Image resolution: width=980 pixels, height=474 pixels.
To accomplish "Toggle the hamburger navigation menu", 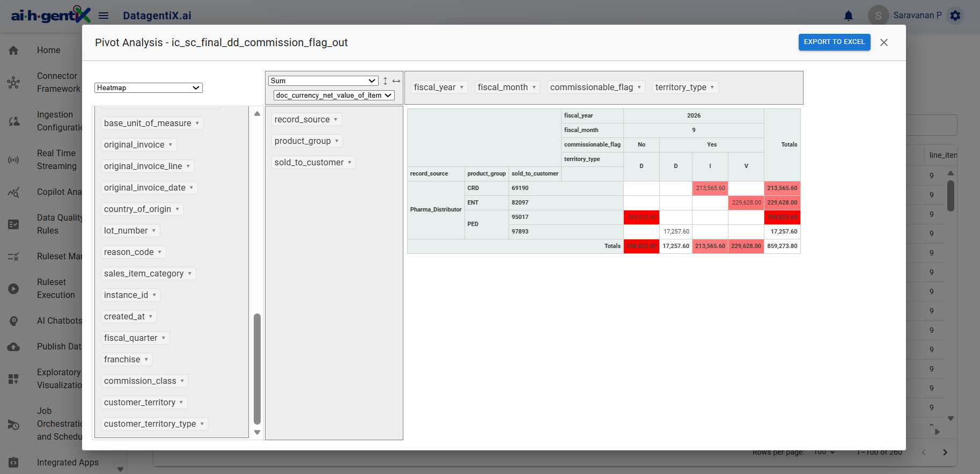I will [104, 16].
